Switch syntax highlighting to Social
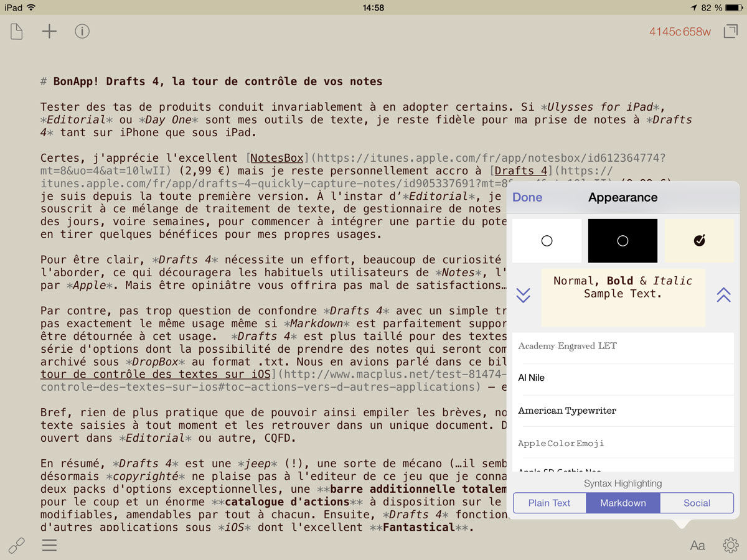Image resolution: width=747 pixels, height=560 pixels. pyautogui.click(x=697, y=503)
